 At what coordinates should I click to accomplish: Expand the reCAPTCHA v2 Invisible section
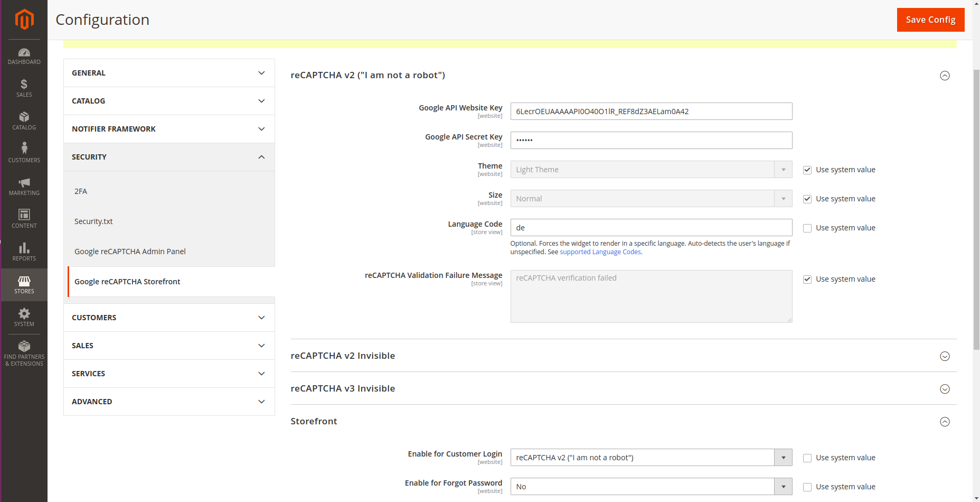click(945, 356)
